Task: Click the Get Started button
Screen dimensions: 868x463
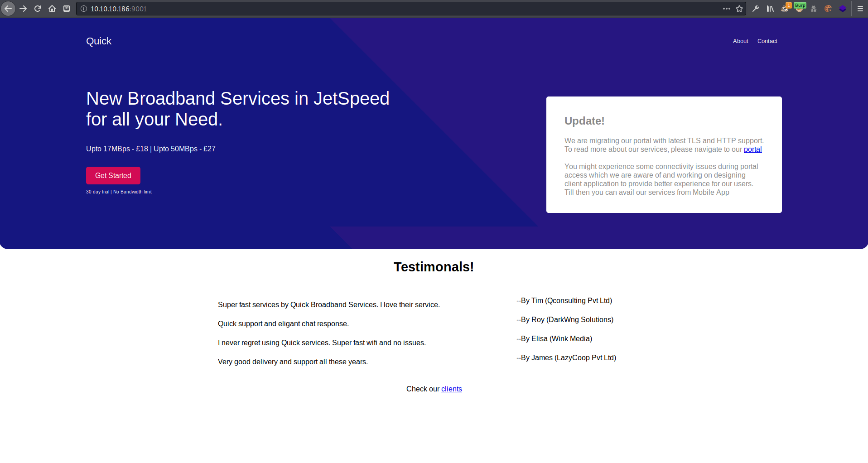Action: 113,176
